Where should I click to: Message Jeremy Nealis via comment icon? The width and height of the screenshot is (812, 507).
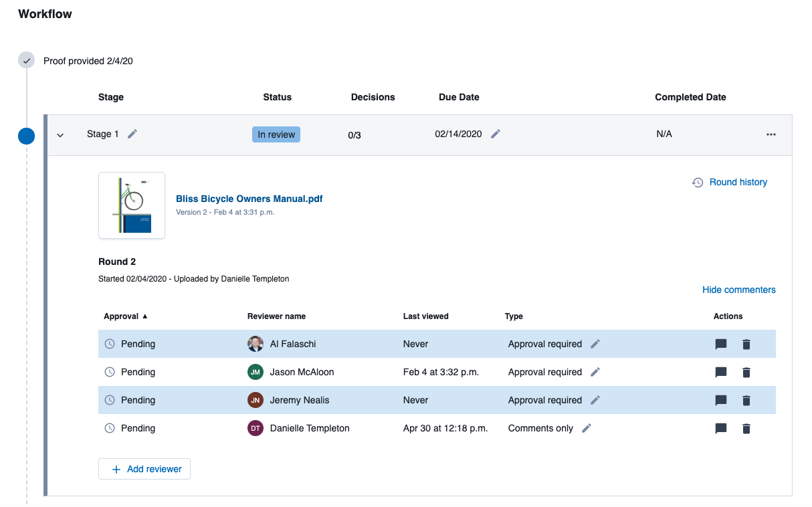721,401
